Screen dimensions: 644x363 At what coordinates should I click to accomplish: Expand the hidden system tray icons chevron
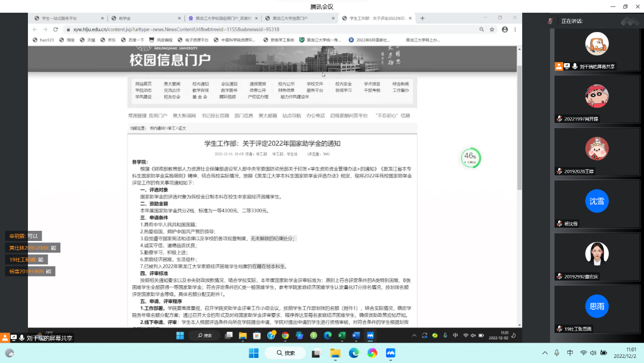(545, 353)
